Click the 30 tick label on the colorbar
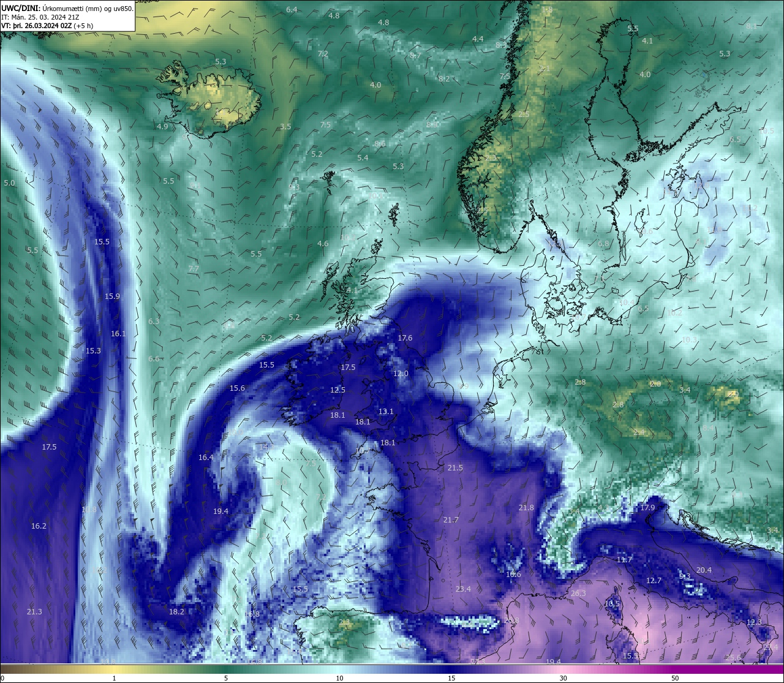784x683 pixels. click(x=563, y=678)
